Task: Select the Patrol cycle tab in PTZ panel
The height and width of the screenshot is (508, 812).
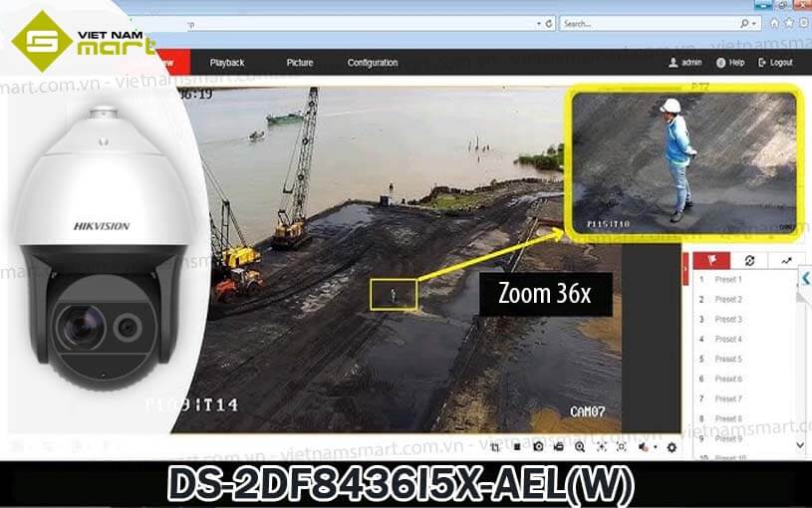Action: coord(749,260)
